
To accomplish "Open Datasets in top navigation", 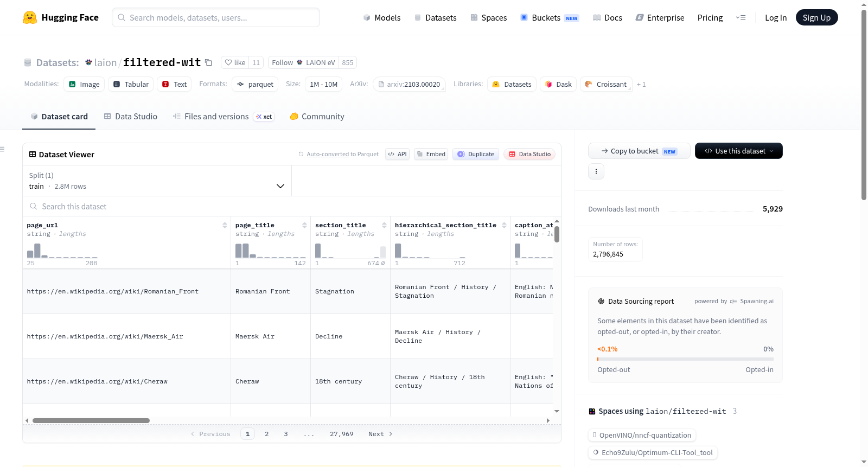I will pos(435,18).
